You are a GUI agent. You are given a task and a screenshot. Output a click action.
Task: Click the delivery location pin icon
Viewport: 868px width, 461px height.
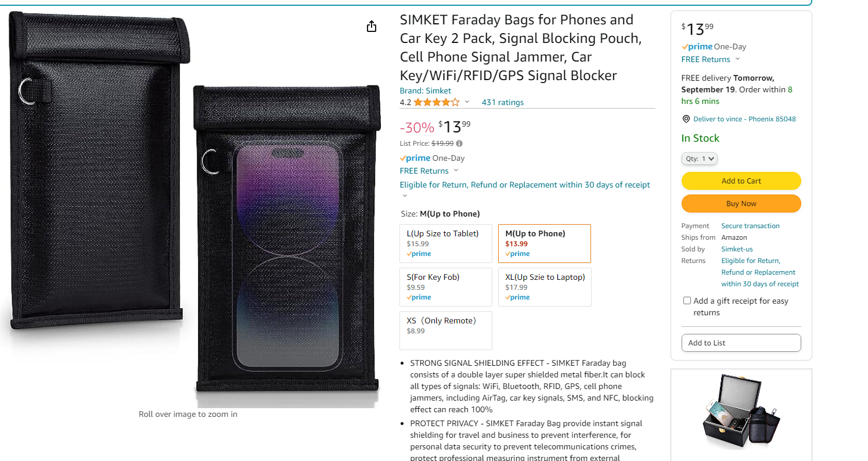pos(686,119)
